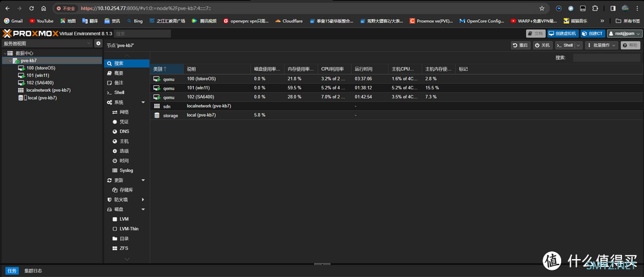Click 创建虚拟机 create VM button
This screenshot has width=644, height=277.
pos(563,33)
